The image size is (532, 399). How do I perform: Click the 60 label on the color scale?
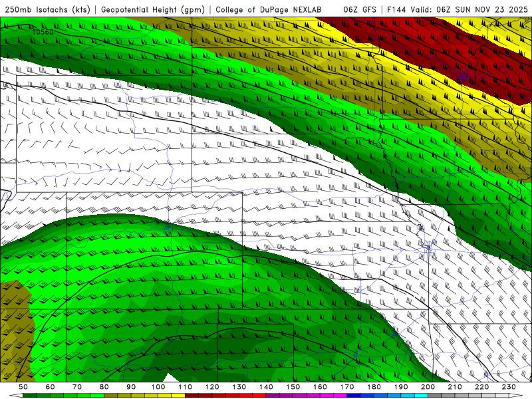(x=51, y=387)
